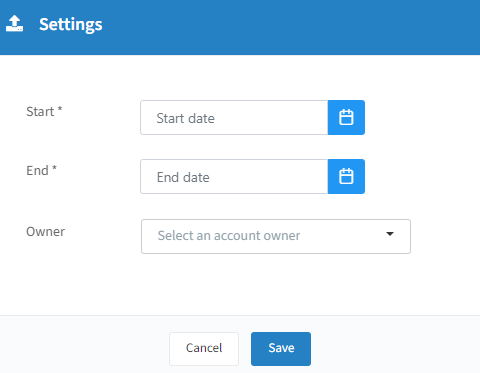Click the Settings header title
This screenshot has width=480, height=373.
71,25
